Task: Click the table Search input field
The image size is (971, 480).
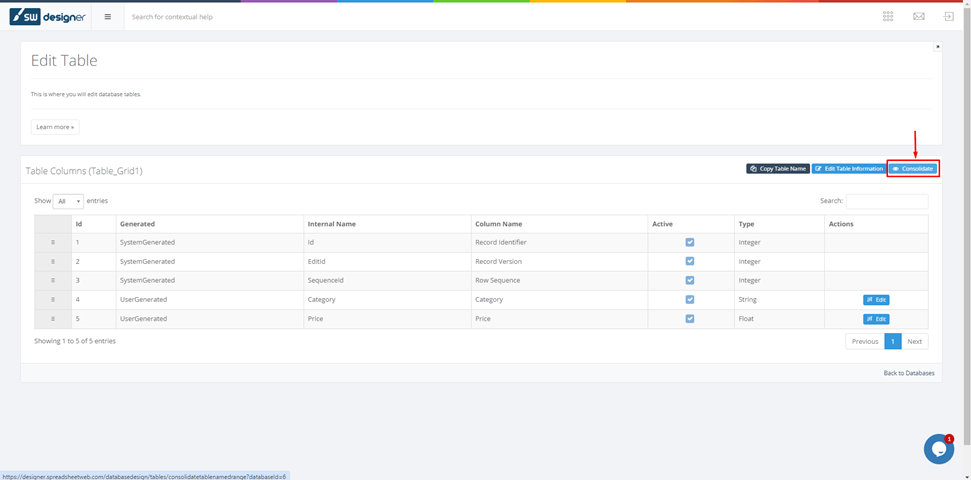Action: click(887, 201)
